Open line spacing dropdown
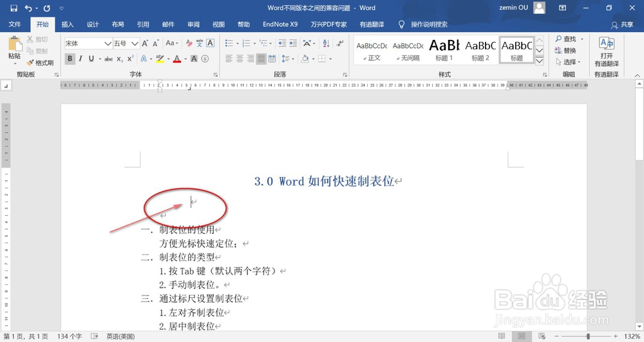The width and height of the screenshot is (644, 342). click(288, 59)
